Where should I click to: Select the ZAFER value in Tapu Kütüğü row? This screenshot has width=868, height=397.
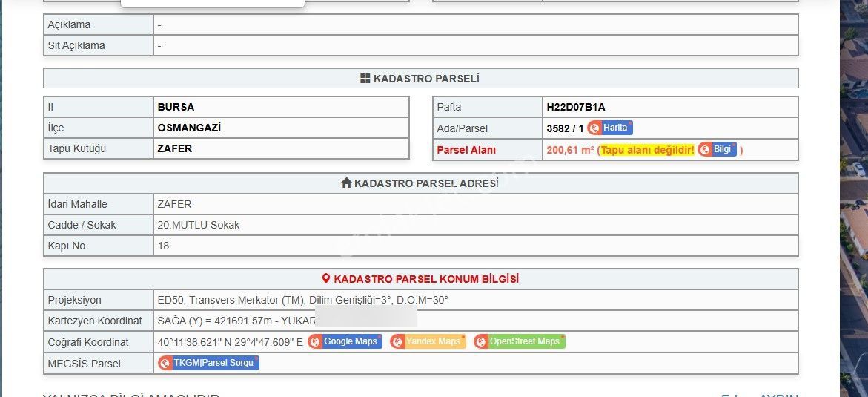(175, 148)
